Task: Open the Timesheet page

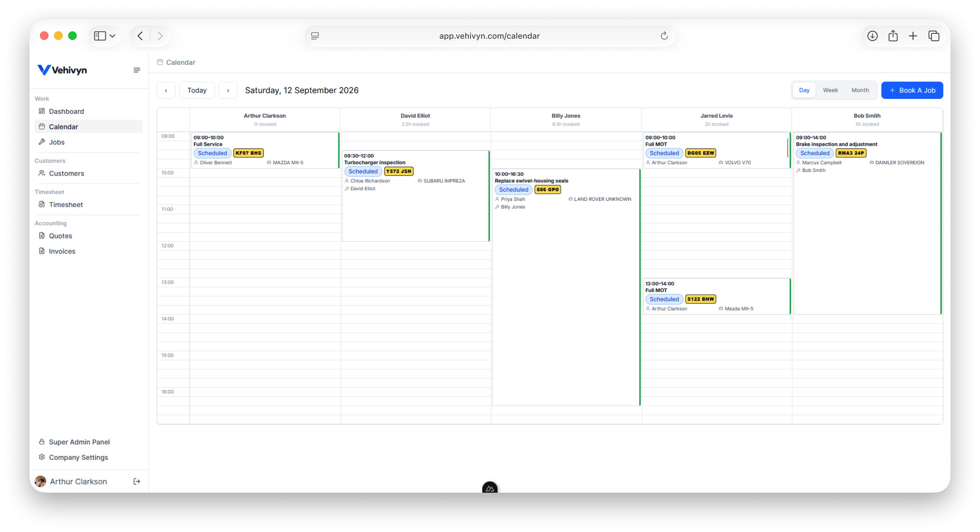Action: coord(88,204)
